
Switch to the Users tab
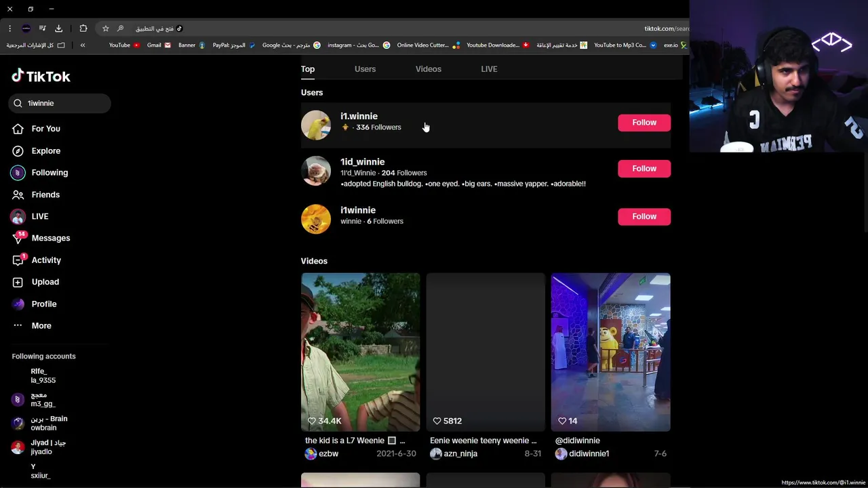[x=365, y=69]
